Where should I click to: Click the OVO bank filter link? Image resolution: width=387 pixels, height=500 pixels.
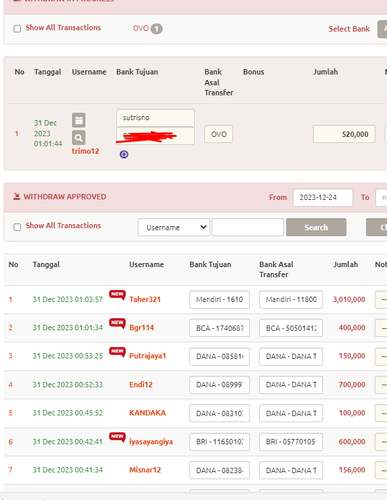141,28
